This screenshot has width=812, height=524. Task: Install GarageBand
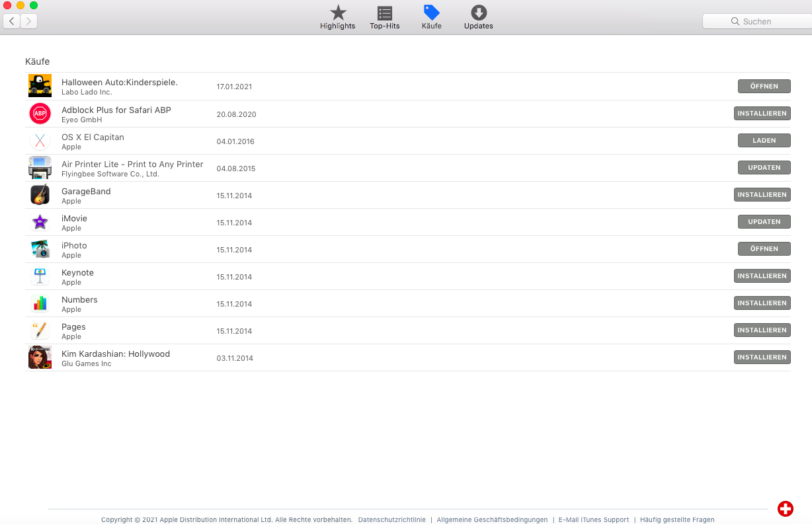coord(762,194)
